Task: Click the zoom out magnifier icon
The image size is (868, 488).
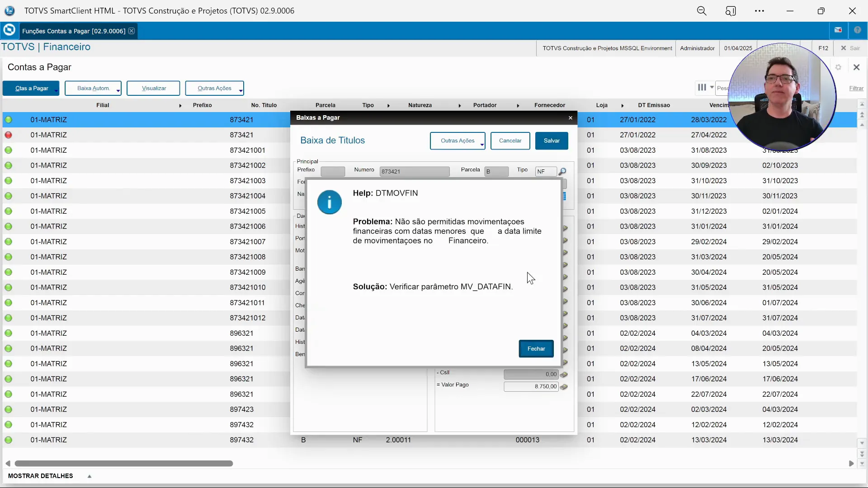Action: coord(701,11)
